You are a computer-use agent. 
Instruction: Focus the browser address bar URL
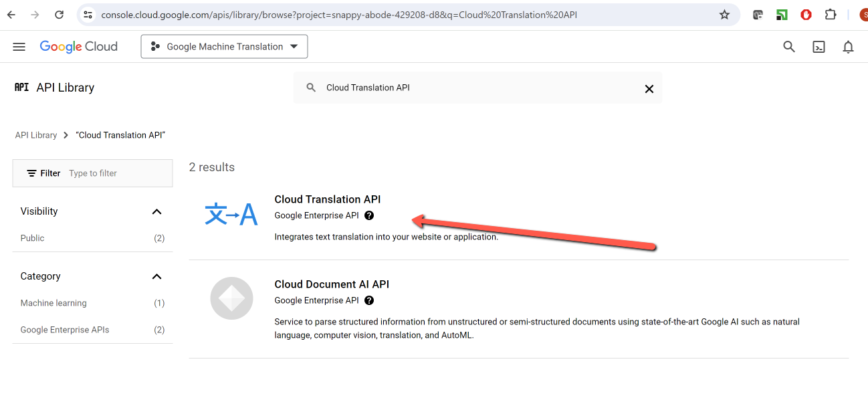(339, 15)
